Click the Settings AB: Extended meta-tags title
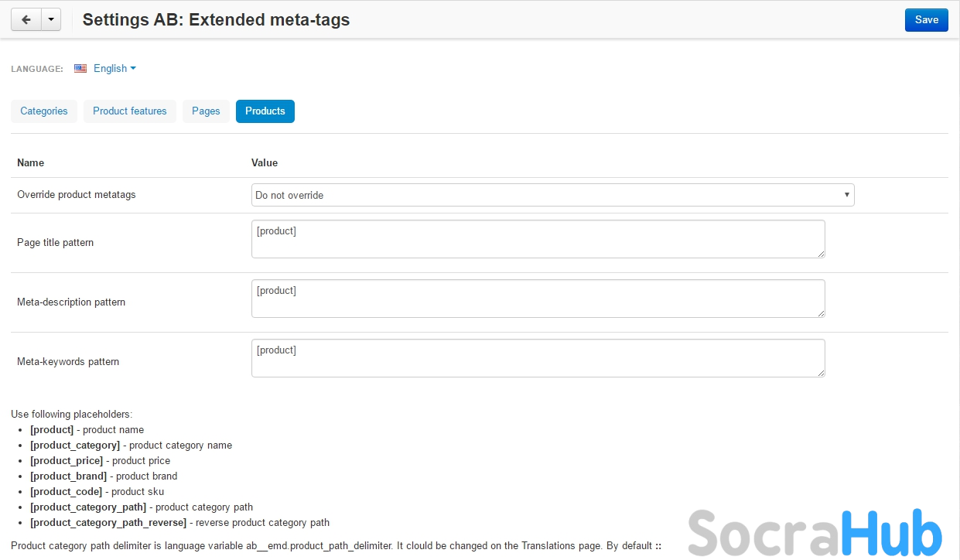This screenshot has height=560, width=960. click(216, 20)
